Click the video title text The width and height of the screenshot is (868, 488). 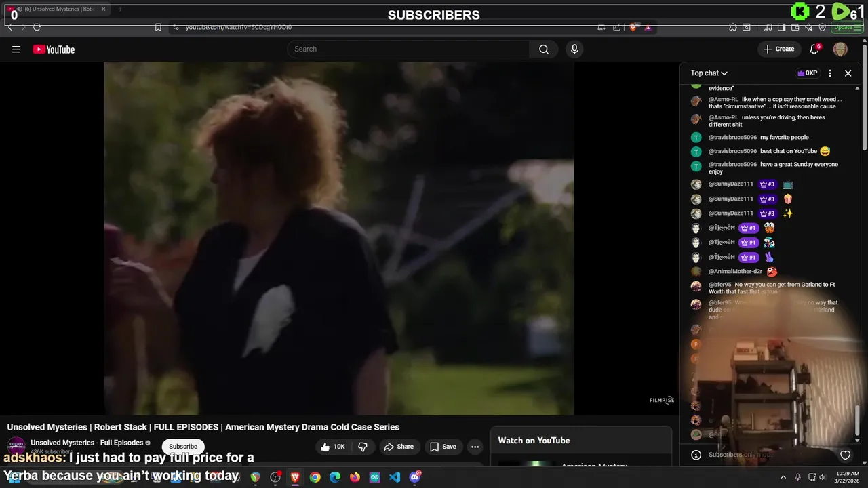(x=203, y=427)
